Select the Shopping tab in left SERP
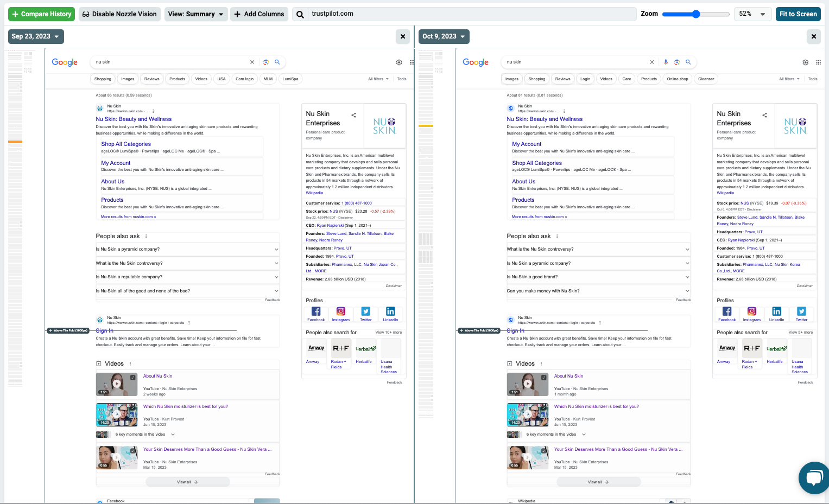This screenshot has width=829, height=504. coord(103,79)
